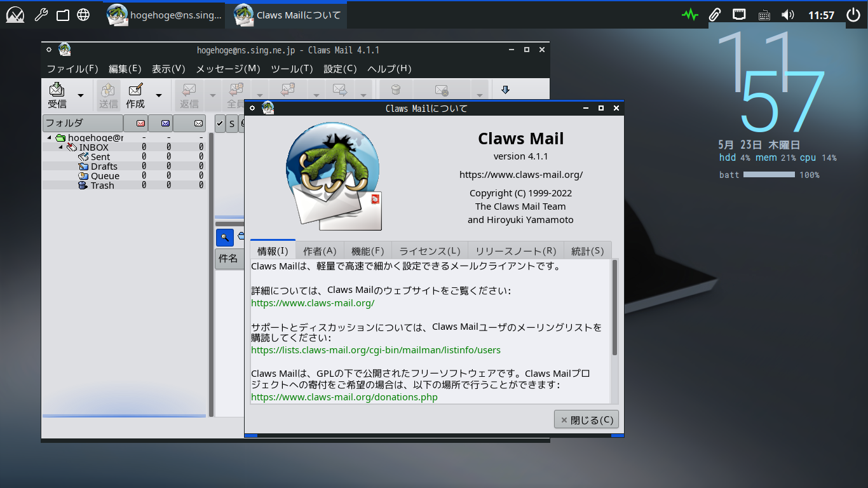868x488 pixels.
Task: Click the trash toolbar icon
Action: point(395,90)
